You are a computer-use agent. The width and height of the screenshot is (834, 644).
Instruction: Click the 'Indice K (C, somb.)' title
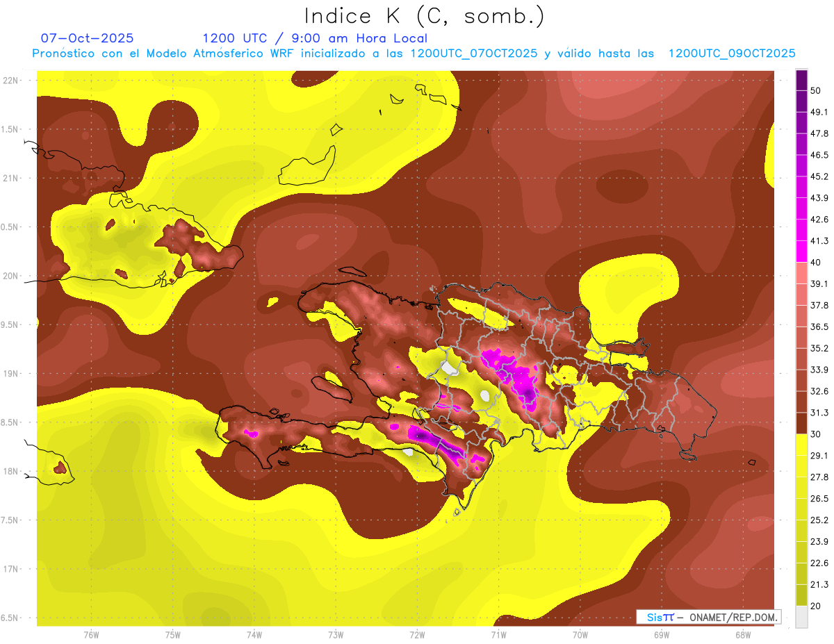coord(425,15)
